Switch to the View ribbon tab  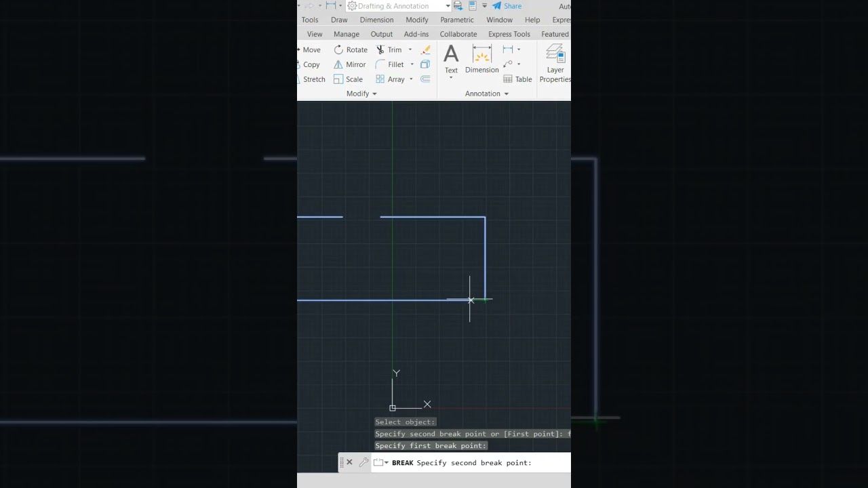(315, 34)
